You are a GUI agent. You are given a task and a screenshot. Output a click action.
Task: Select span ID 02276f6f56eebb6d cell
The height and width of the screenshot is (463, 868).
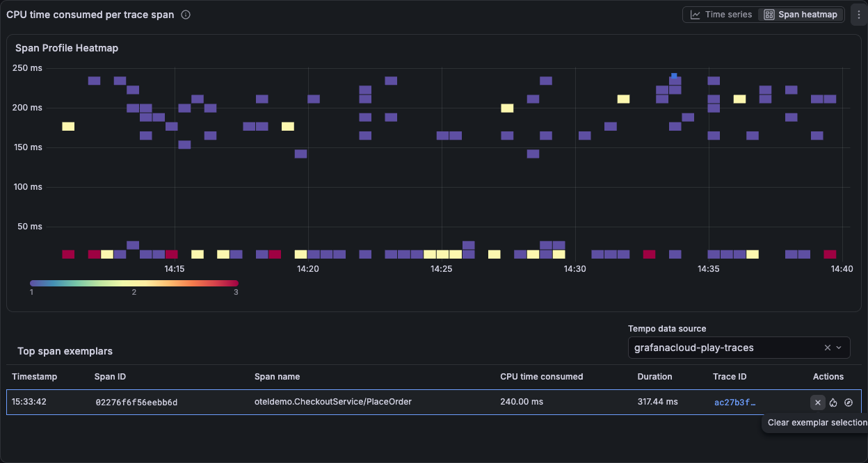pos(136,402)
